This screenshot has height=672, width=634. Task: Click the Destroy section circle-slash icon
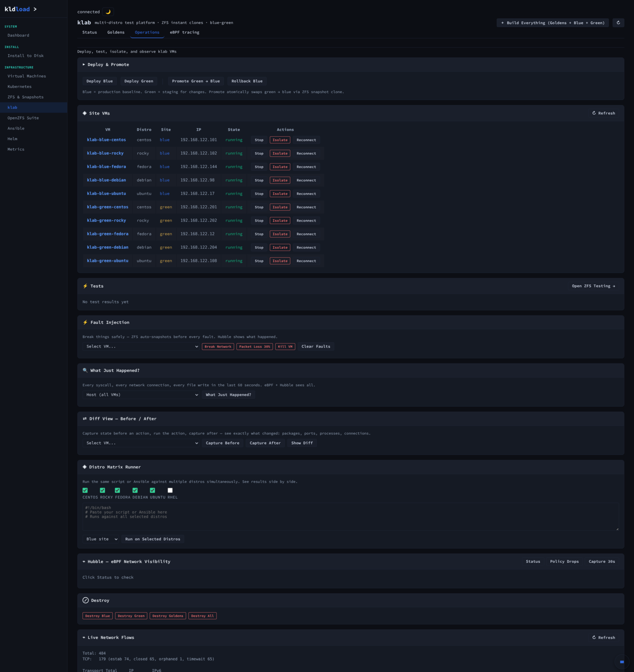coord(86,600)
